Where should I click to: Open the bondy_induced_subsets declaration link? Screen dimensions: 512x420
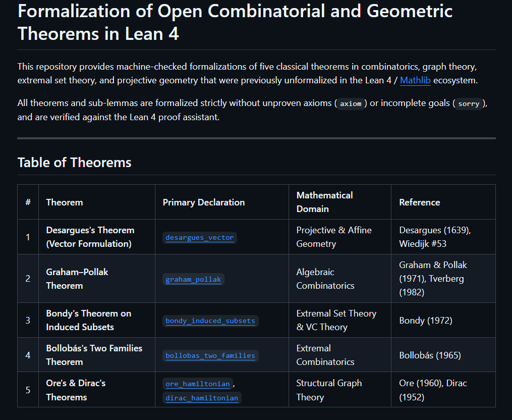click(x=210, y=321)
